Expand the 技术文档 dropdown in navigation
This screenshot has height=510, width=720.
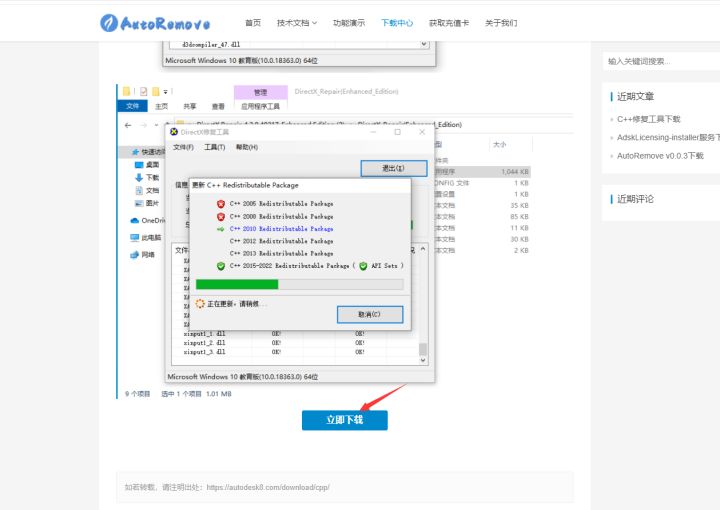pyautogui.click(x=296, y=22)
